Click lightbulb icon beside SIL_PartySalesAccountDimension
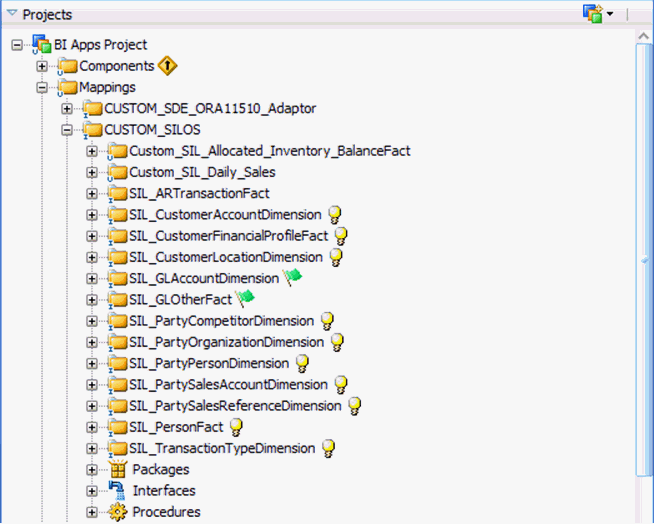This screenshot has width=654, height=524. [x=341, y=385]
